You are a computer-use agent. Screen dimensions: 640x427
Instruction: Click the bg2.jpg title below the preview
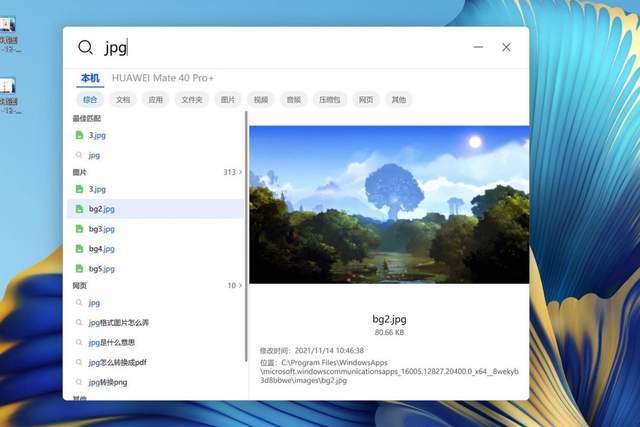[x=389, y=319]
